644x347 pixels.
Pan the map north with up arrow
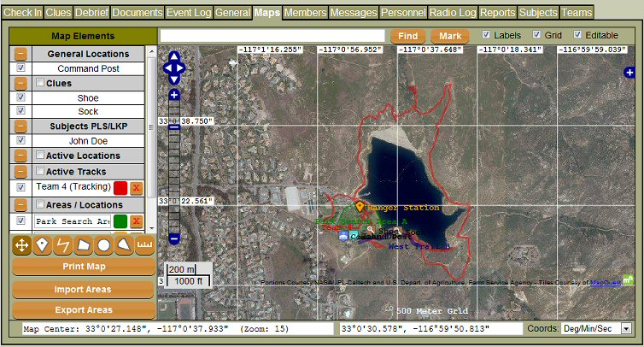pos(174,56)
